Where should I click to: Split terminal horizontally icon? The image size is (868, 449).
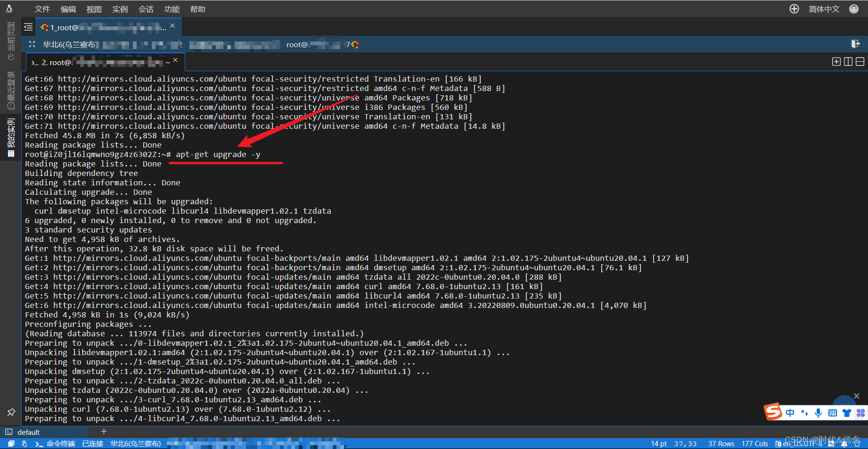860,62
